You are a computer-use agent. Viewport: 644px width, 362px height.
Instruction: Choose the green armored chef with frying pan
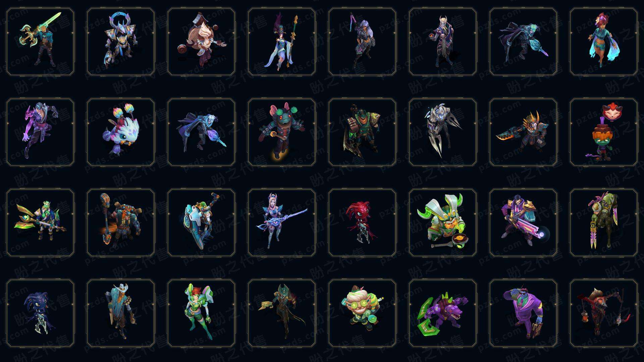443,223
